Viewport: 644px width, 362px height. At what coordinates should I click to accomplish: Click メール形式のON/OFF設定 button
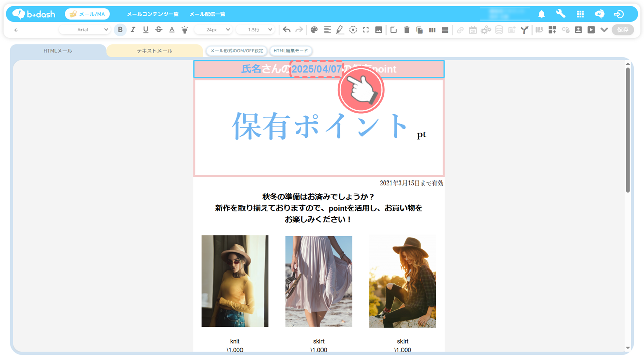[x=236, y=51]
